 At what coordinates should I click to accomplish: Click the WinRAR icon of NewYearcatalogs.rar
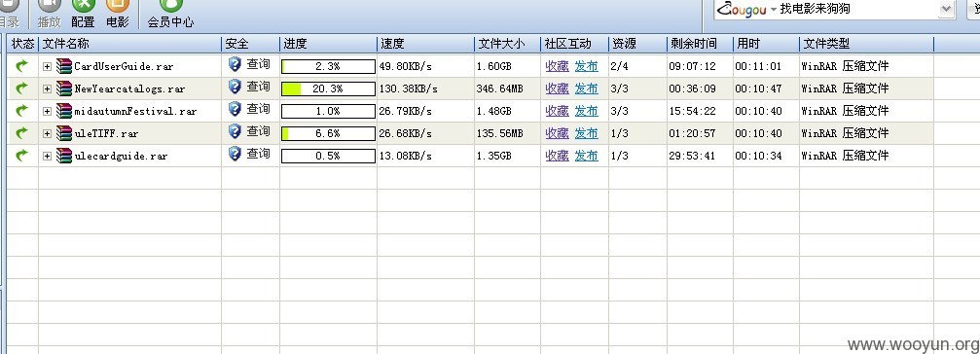click(64, 88)
